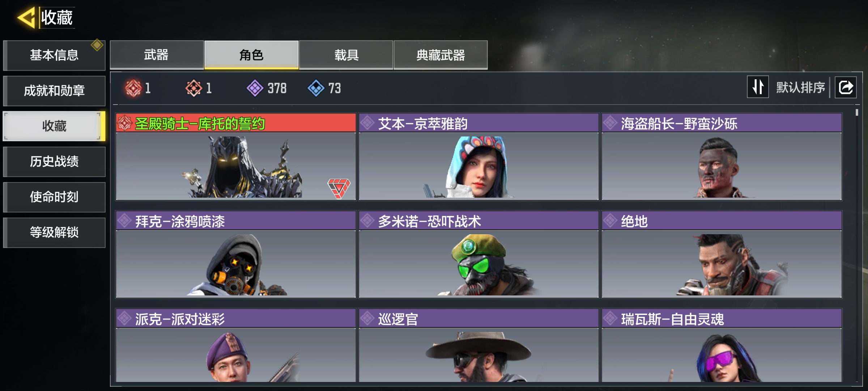Switch to the 武器 tab
This screenshot has height=391, width=868.
coord(157,55)
